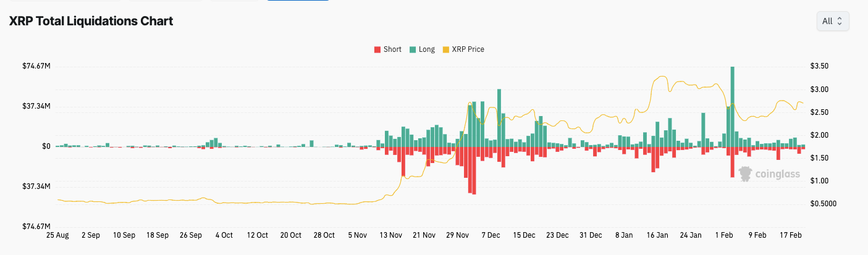The height and width of the screenshot is (255, 868).
Task: Click the coinglass watermark logo icon
Action: tap(746, 174)
